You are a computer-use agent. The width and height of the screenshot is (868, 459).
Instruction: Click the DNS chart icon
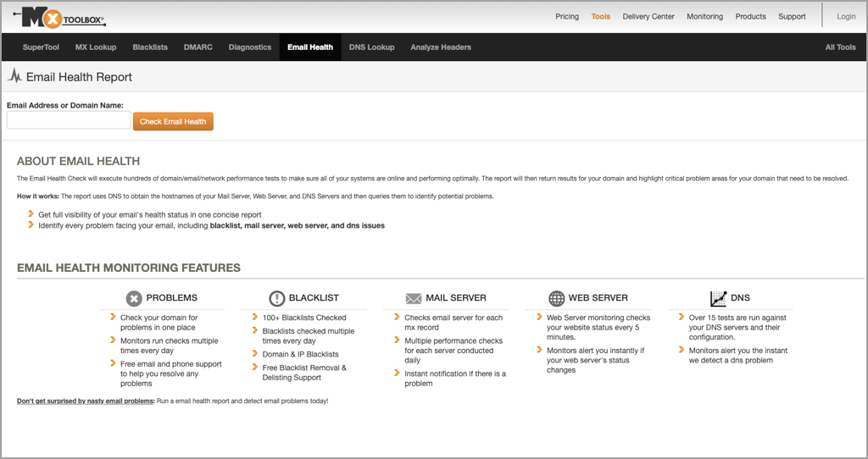(x=718, y=298)
